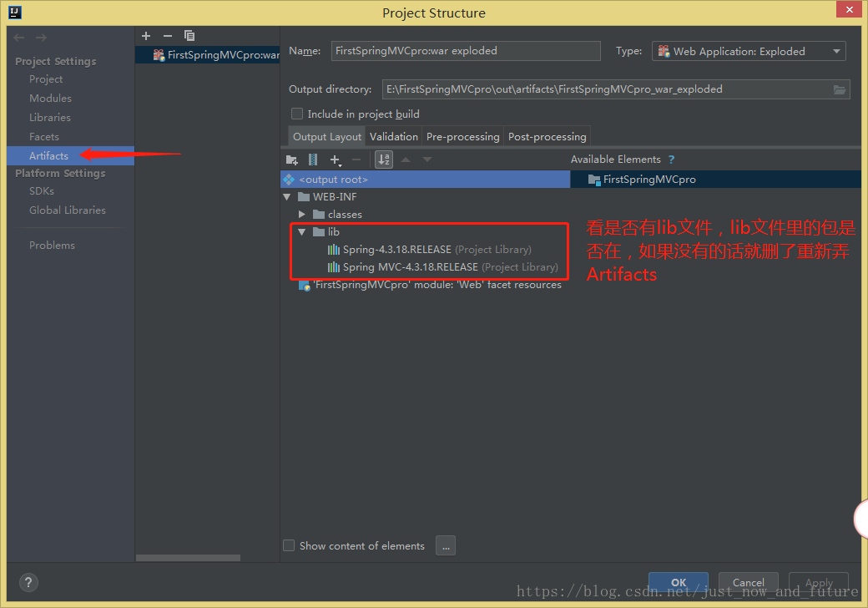Navigate forward in Project Structure
Image resolution: width=868 pixels, height=608 pixels.
click(x=41, y=38)
